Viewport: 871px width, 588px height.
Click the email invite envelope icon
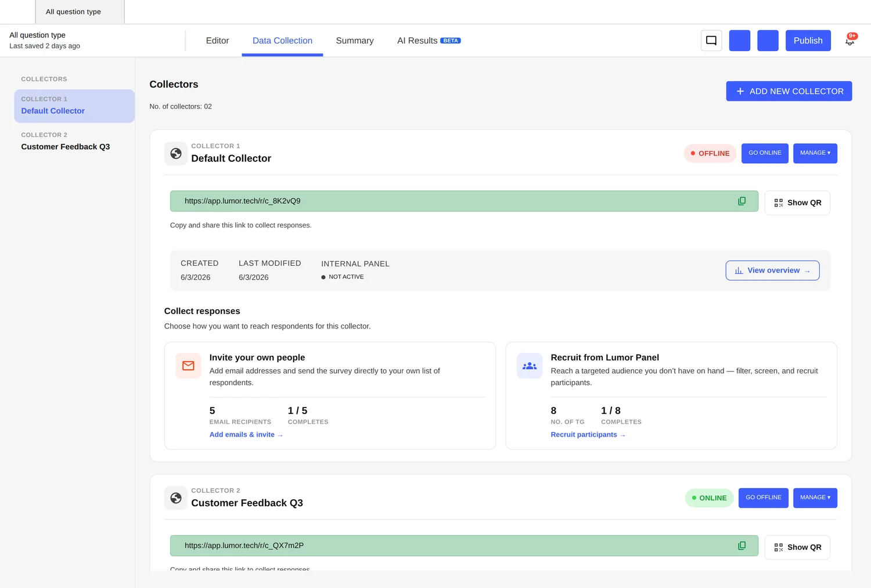point(188,366)
